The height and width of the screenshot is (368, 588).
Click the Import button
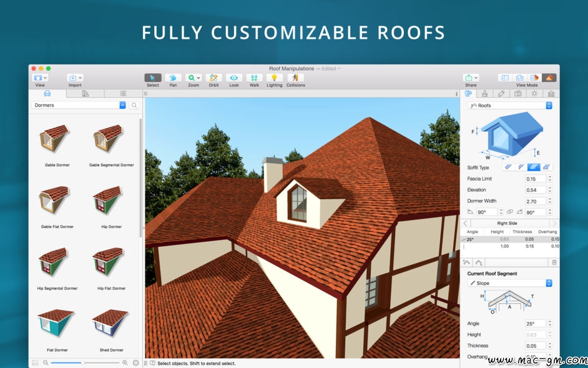75,78
